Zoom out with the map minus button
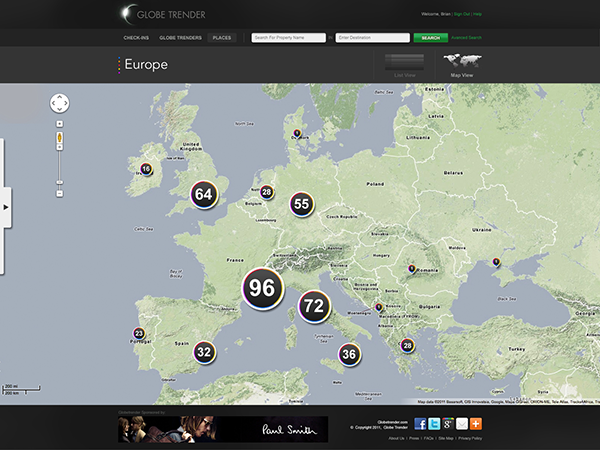 (x=59, y=193)
